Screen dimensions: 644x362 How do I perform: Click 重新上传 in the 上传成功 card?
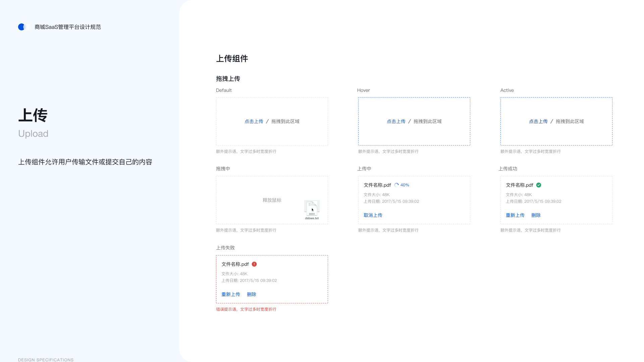tap(515, 215)
